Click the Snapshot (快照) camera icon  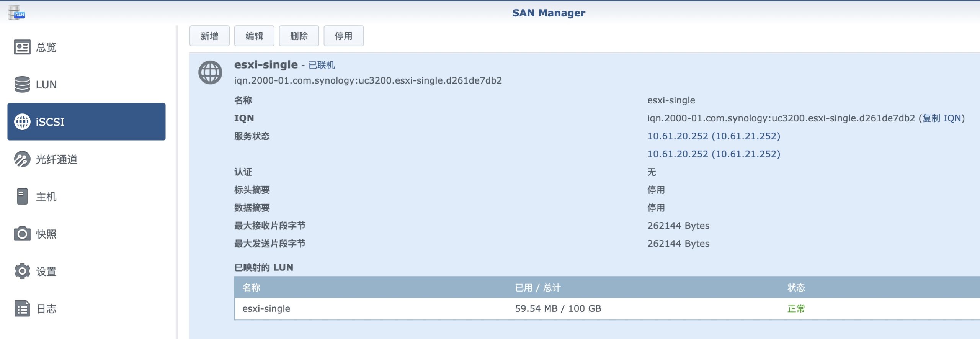click(x=22, y=234)
